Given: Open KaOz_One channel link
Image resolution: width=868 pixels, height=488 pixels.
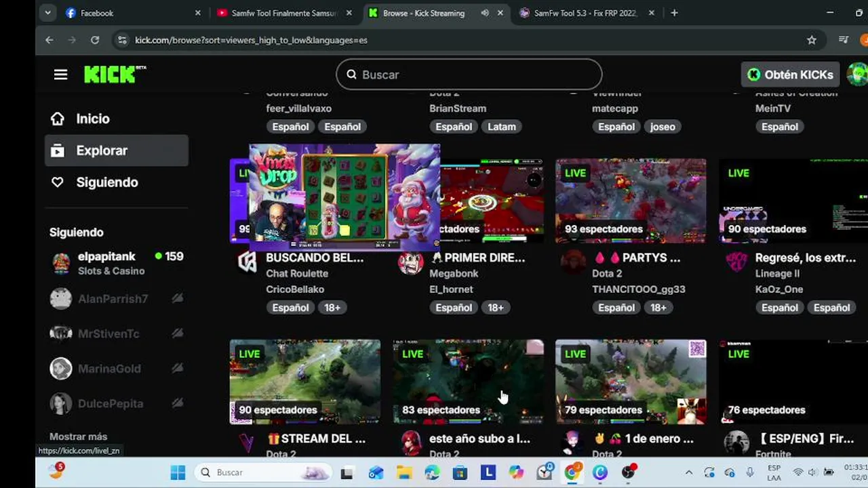Looking at the screenshot, I should pyautogui.click(x=779, y=289).
